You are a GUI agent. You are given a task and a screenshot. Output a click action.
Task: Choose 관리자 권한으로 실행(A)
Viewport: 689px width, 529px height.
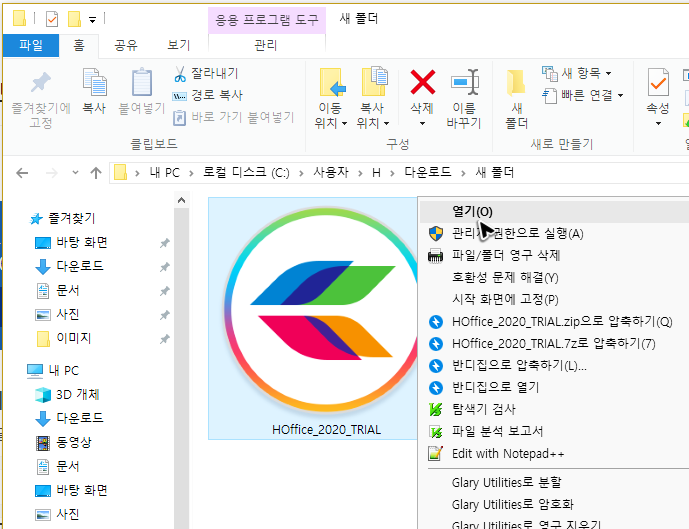coord(555,234)
